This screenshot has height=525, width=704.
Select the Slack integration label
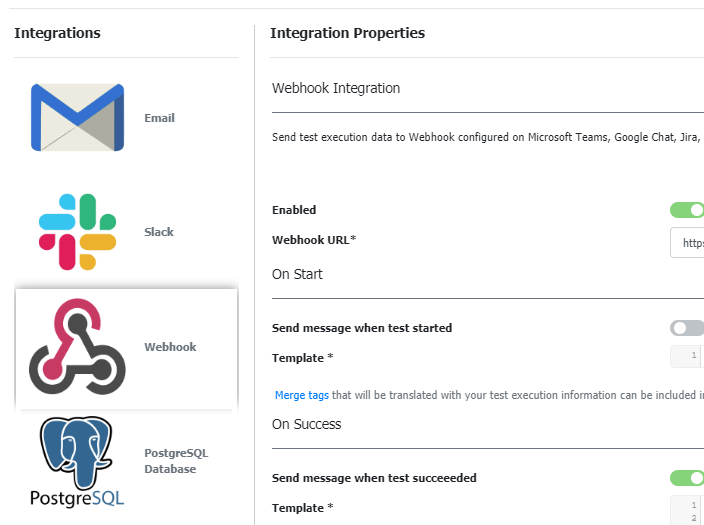point(159,232)
